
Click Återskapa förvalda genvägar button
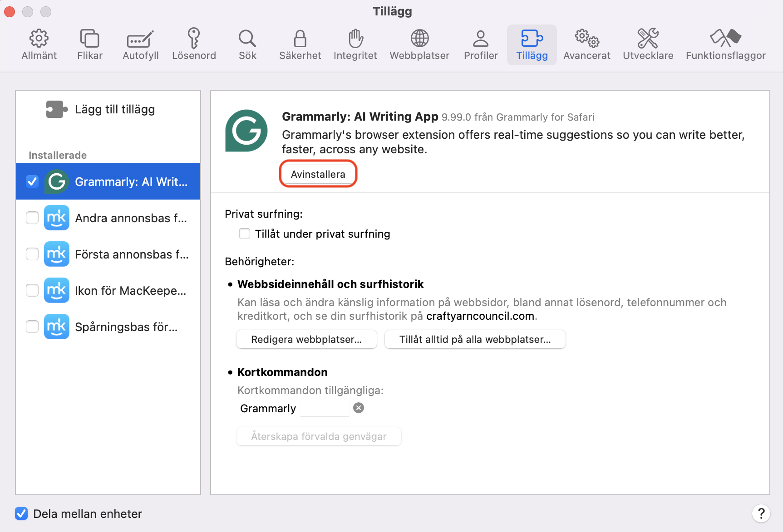pos(319,436)
